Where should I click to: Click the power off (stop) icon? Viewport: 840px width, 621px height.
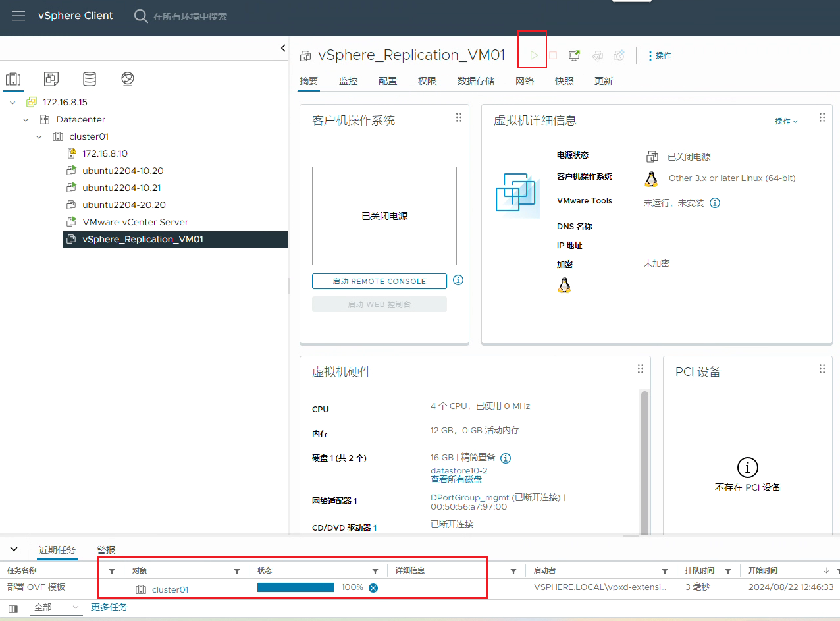553,55
